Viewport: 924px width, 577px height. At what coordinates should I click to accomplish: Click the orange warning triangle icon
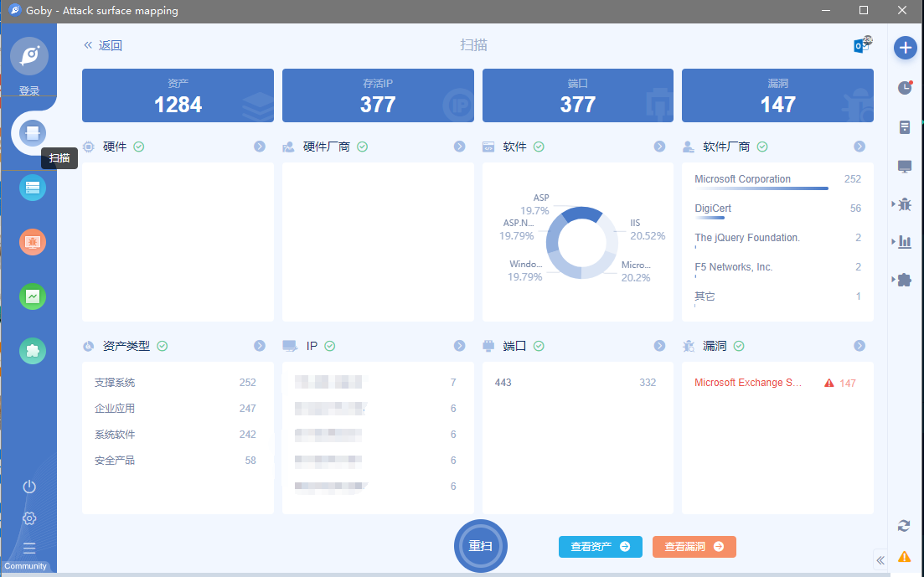pyautogui.click(x=905, y=556)
